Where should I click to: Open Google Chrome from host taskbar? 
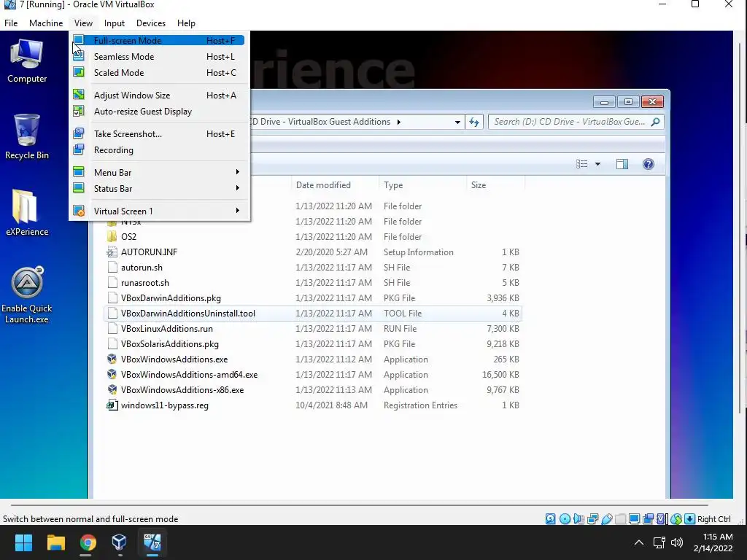click(x=88, y=542)
